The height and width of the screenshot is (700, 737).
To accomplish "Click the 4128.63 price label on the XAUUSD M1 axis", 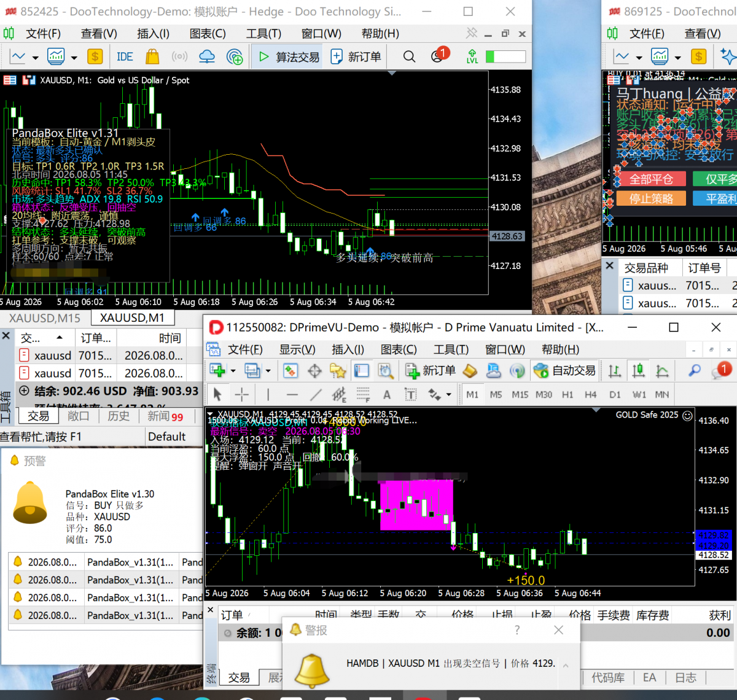I will tap(507, 236).
